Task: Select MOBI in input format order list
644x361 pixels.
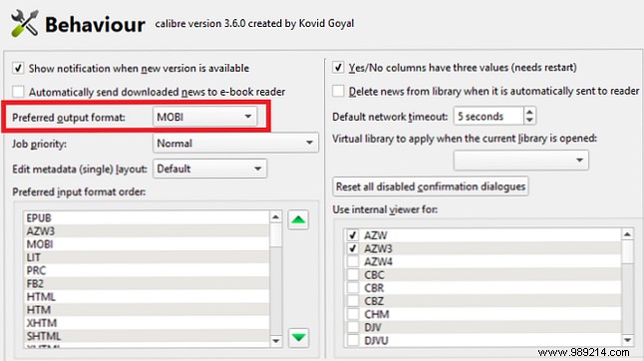Action: pyautogui.click(x=147, y=244)
